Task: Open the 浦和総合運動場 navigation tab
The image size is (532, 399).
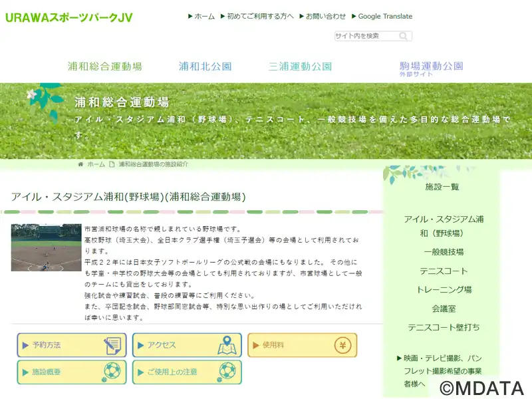Action: pyautogui.click(x=104, y=66)
